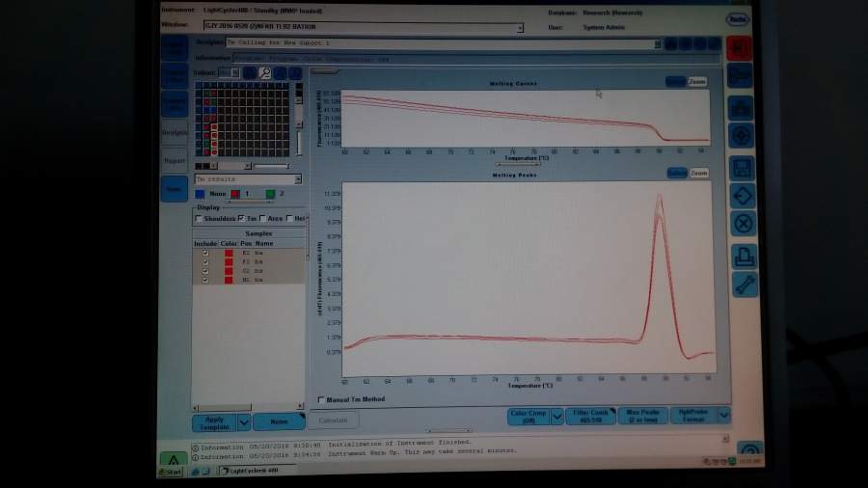
Task: Open the second blue tab in left sidebar
Action: pyautogui.click(x=175, y=76)
